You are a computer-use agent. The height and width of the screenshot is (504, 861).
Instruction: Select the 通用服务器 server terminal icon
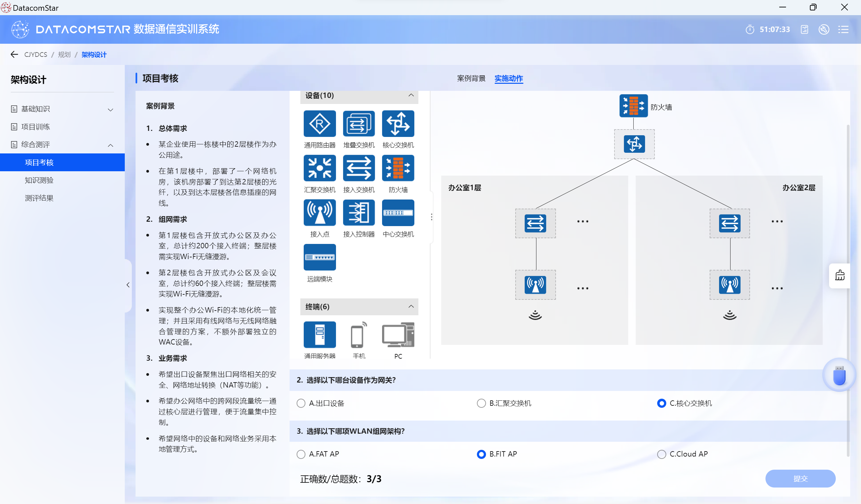coord(320,334)
